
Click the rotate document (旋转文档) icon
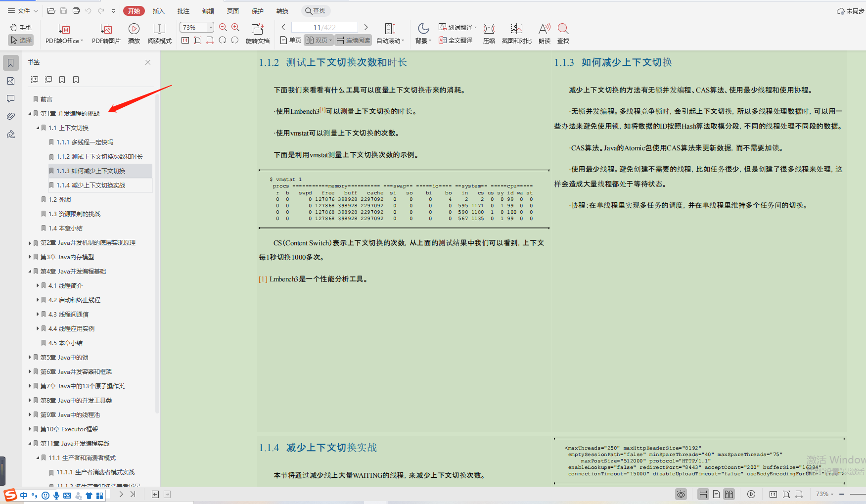tap(257, 34)
